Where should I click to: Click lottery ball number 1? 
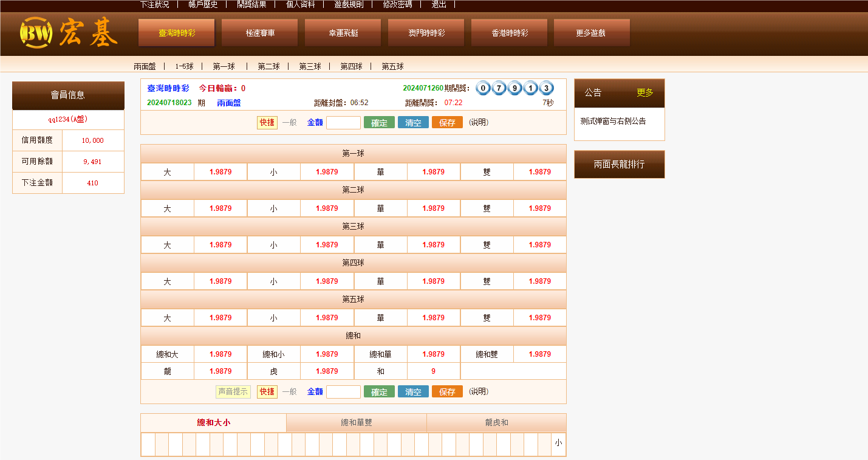[531, 88]
